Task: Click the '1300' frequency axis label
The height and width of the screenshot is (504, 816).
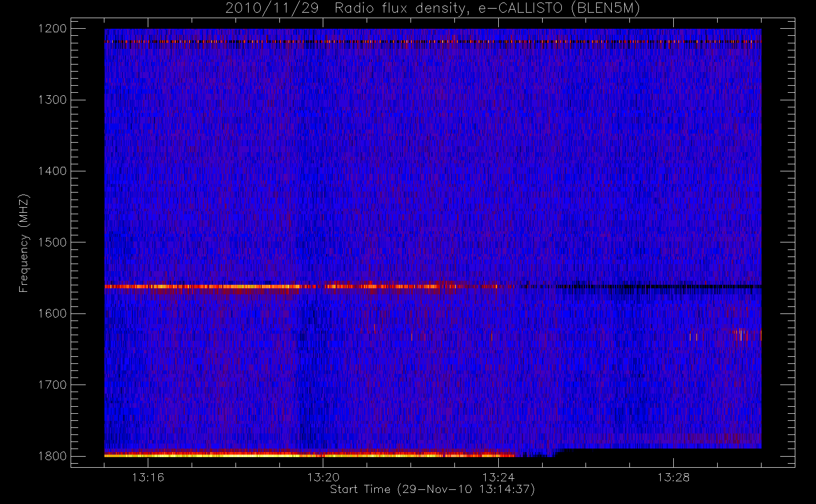Action: [x=52, y=100]
